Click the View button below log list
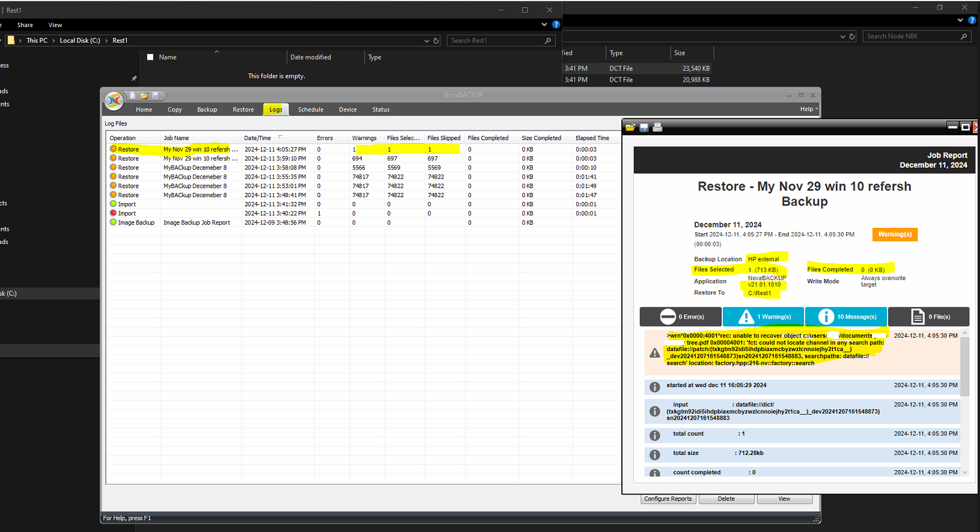The image size is (980, 532). tap(785, 499)
